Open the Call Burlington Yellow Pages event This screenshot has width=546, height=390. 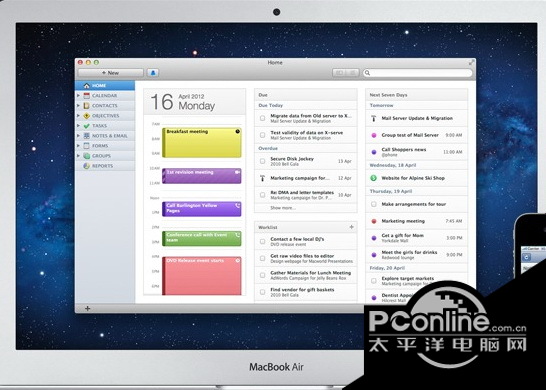pos(202,209)
